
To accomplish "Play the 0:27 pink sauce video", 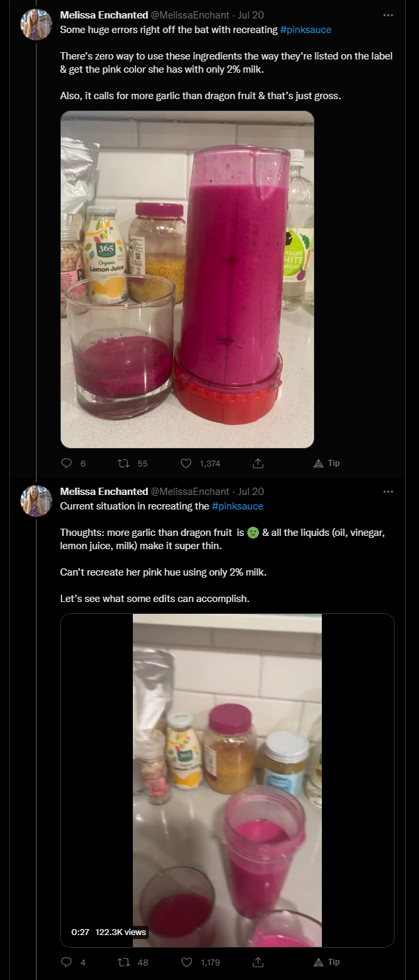I will tap(227, 780).
